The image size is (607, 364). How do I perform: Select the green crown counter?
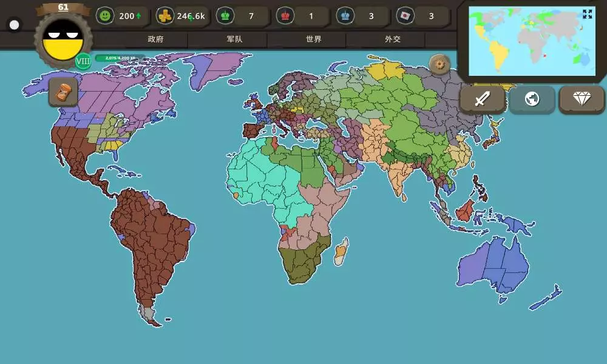coord(225,16)
